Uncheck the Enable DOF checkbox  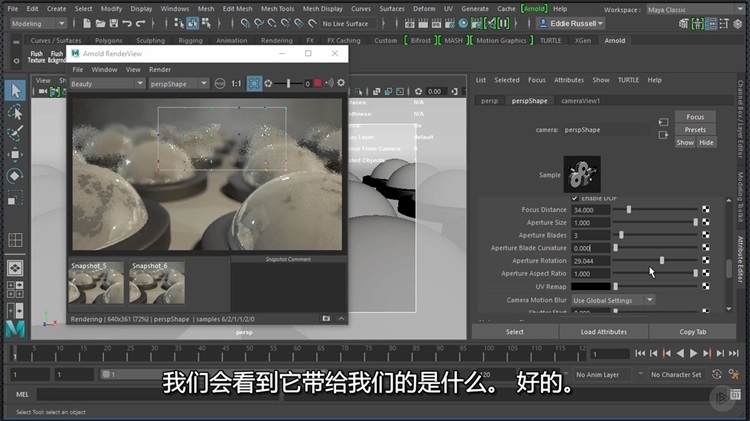pos(574,198)
